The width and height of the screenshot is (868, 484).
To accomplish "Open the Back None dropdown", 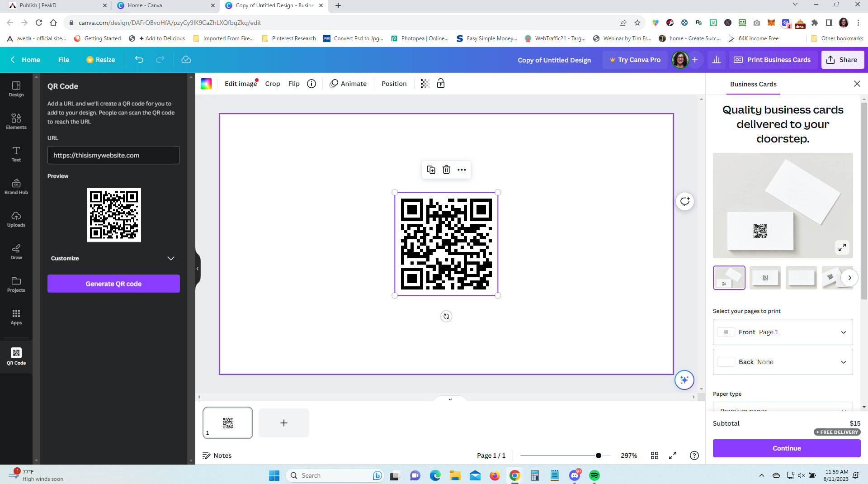I will click(x=783, y=362).
